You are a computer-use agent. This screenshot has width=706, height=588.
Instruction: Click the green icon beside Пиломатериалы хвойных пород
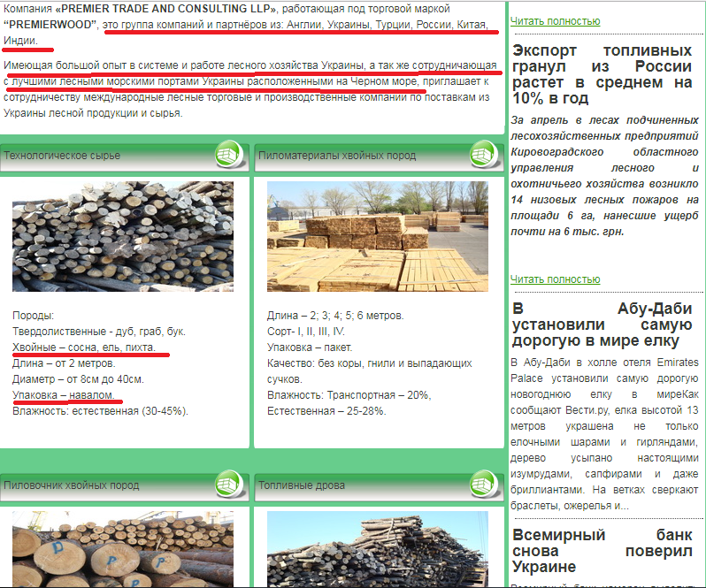point(485,155)
